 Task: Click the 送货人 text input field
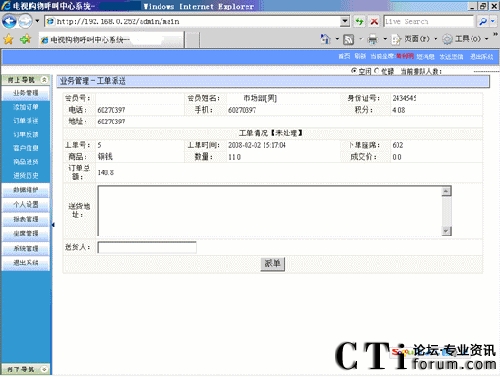pos(147,248)
